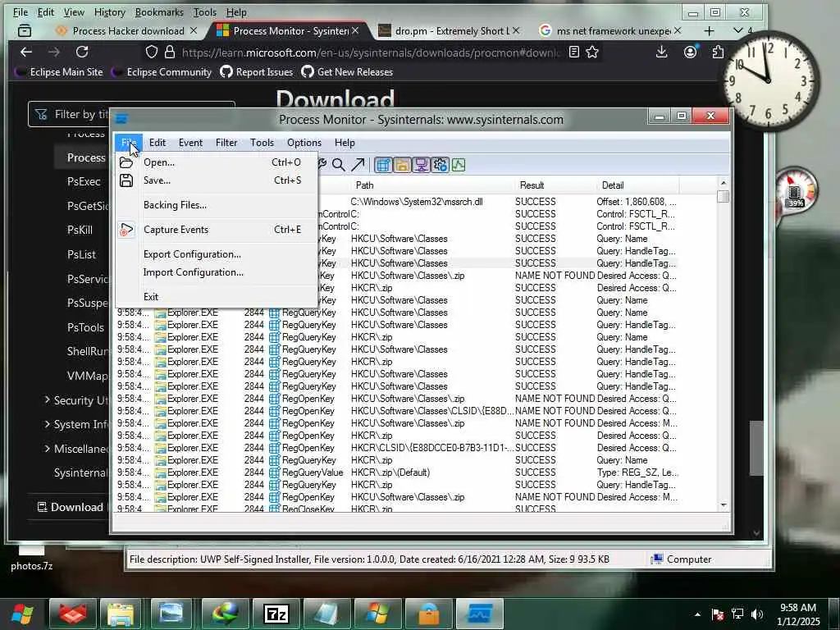
Task: Expand Miscellaneous sidebar section
Action: (76, 449)
